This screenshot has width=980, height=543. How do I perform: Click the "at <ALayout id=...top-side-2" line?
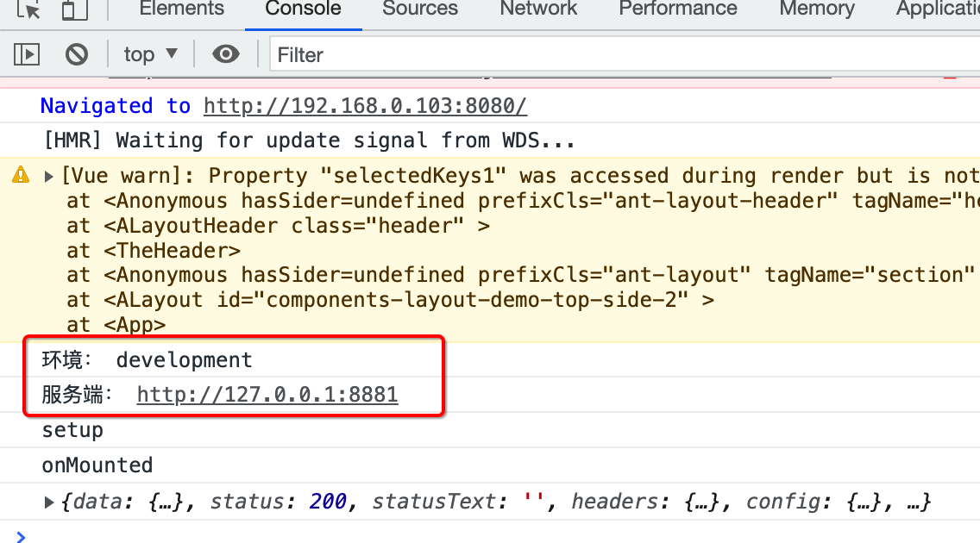[390, 300]
